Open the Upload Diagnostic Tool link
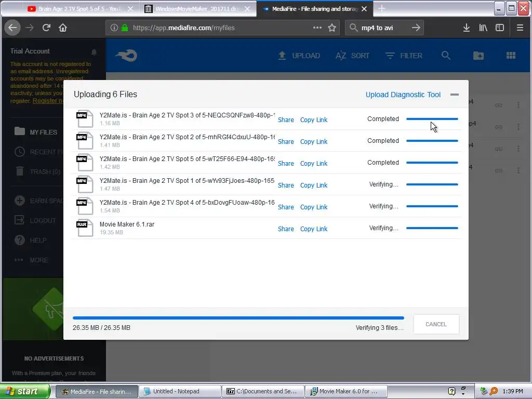 pyautogui.click(x=403, y=95)
